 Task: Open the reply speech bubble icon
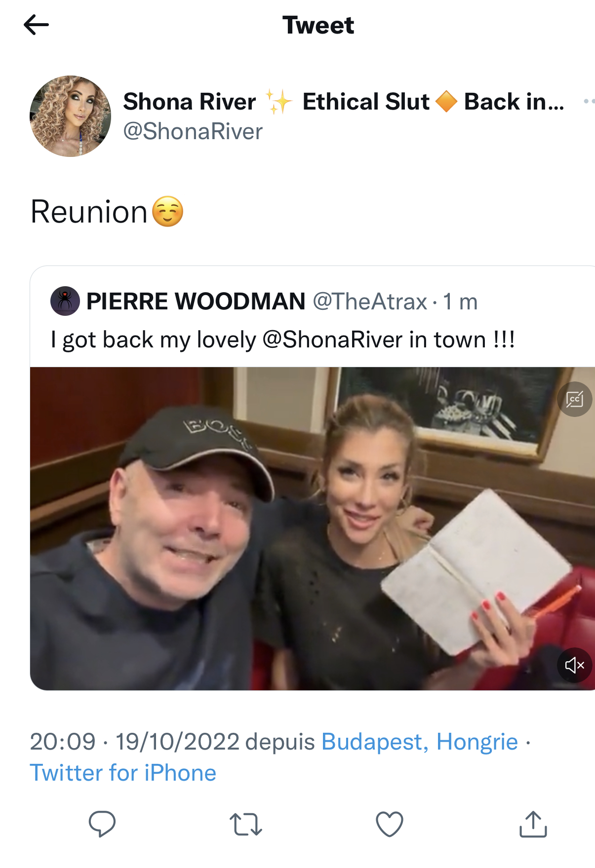click(102, 824)
